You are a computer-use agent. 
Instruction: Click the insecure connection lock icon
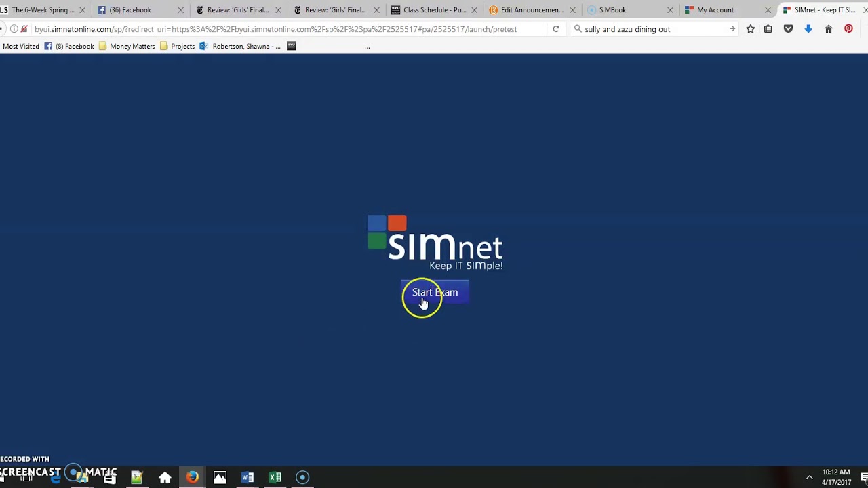tap(24, 29)
